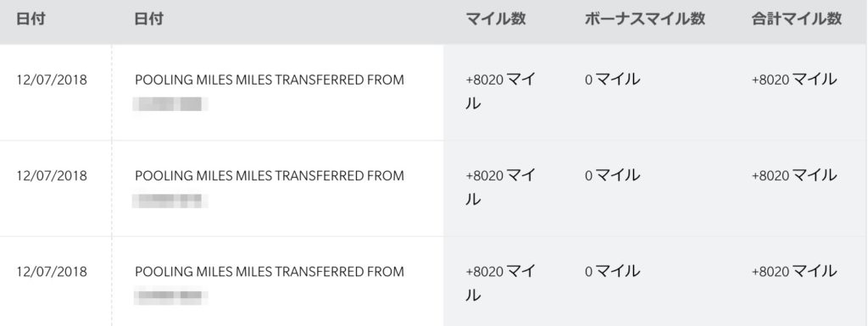Click the blurred name in first row

(170, 104)
